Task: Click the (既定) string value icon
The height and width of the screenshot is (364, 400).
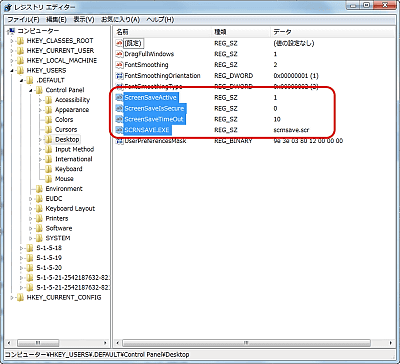Action: 119,43
